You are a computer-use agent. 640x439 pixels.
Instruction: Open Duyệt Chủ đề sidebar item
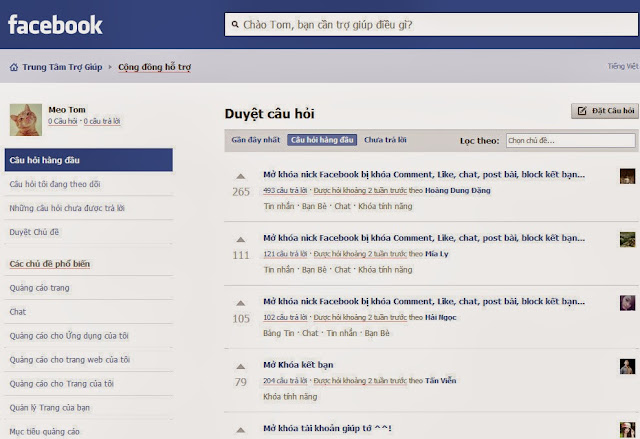point(34,232)
